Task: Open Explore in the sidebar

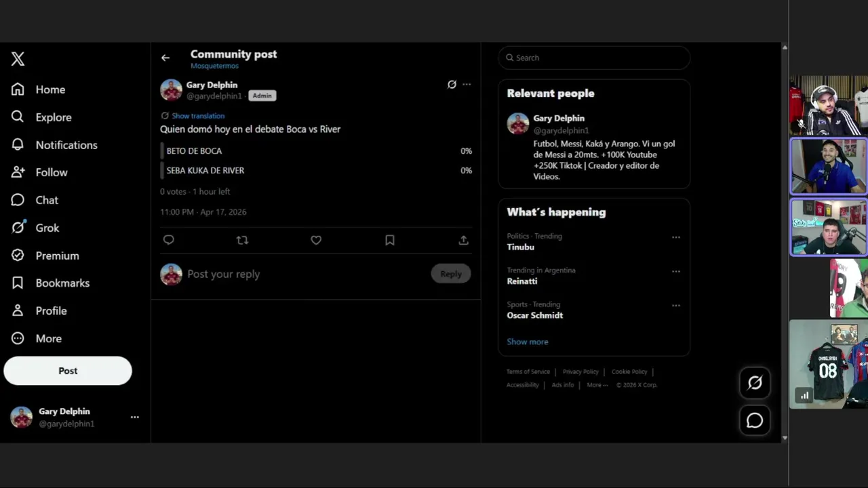Action: (x=41, y=117)
